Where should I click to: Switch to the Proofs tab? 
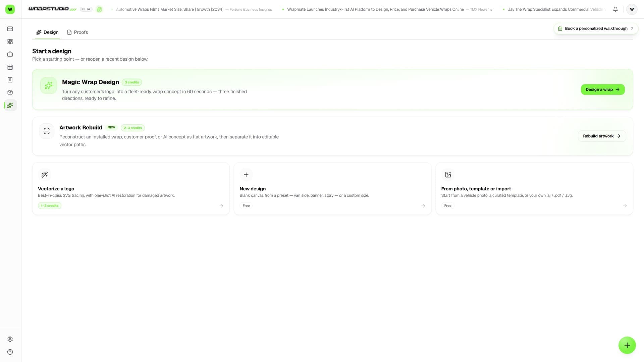tap(77, 32)
